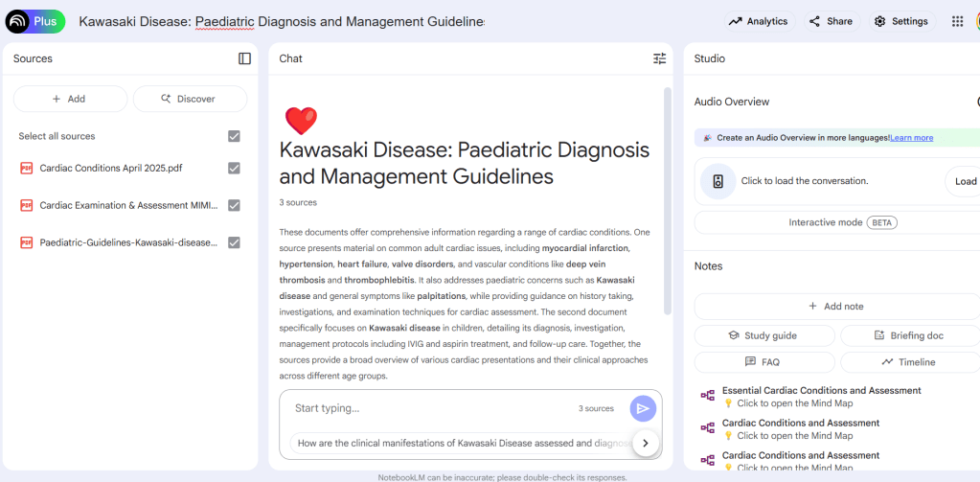980x482 pixels.
Task: Add a new source with Add button
Action: (70, 99)
